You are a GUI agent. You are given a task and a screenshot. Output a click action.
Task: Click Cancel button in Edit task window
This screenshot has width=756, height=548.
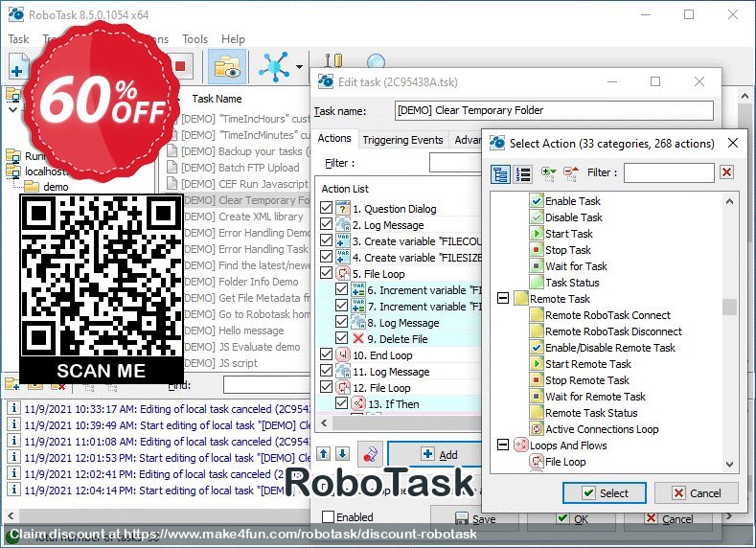(x=669, y=518)
